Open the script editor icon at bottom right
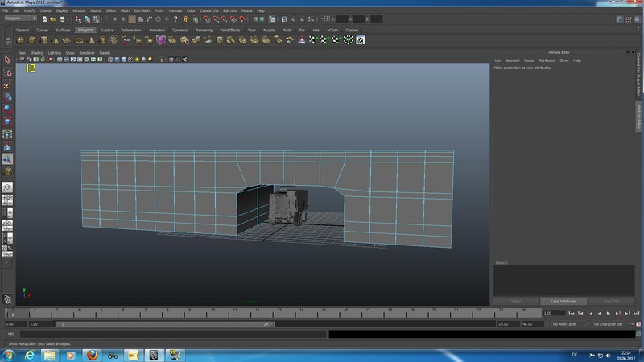The height and width of the screenshot is (362, 644). pos(638,334)
